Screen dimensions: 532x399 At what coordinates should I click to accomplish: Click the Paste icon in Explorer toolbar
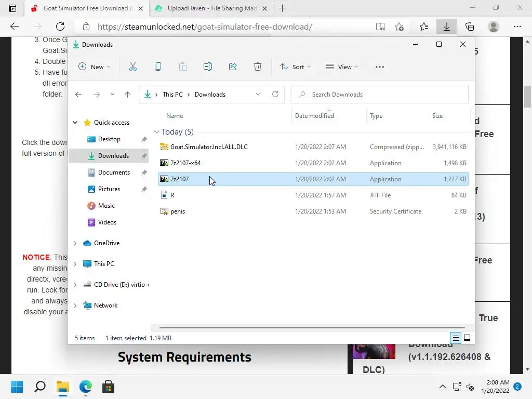click(x=183, y=67)
